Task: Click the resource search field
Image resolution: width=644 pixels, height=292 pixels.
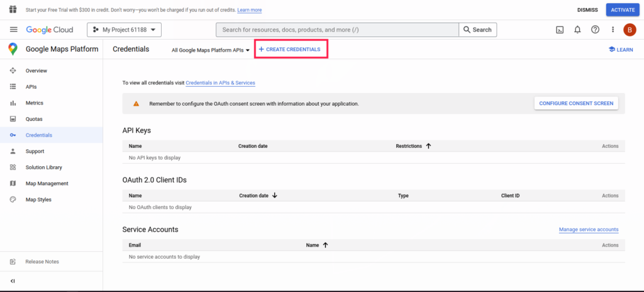Action: point(336,30)
